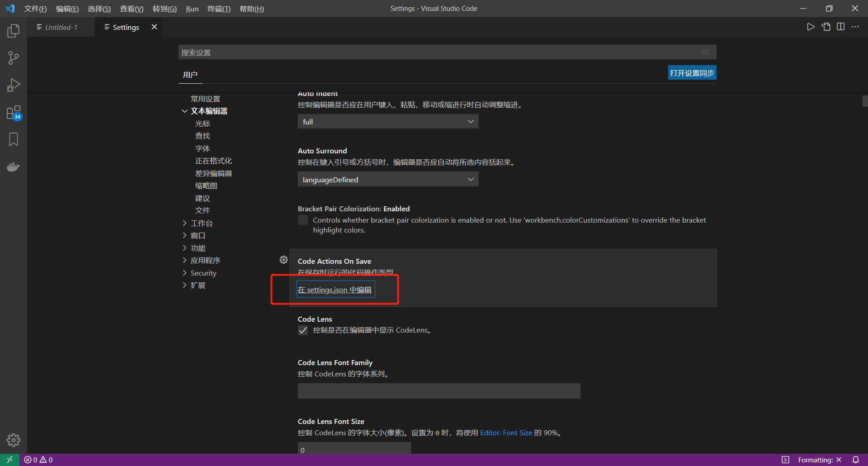Image resolution: width=868 pixels, height=466 pixels.
Task: Expand the 应用程序 settings section
Action: (x=184, y=260)
